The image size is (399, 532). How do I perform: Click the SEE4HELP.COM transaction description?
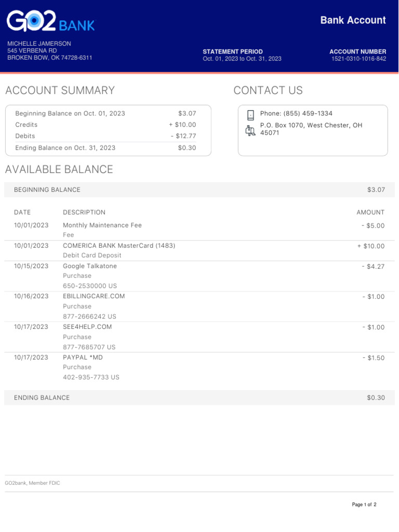87,327
